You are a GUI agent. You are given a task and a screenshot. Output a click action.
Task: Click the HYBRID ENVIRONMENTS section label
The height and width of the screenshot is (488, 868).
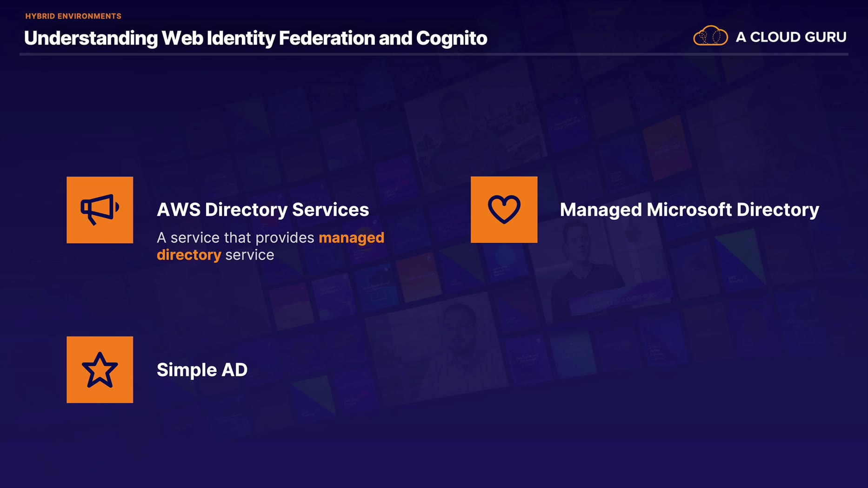click(73, 16)
